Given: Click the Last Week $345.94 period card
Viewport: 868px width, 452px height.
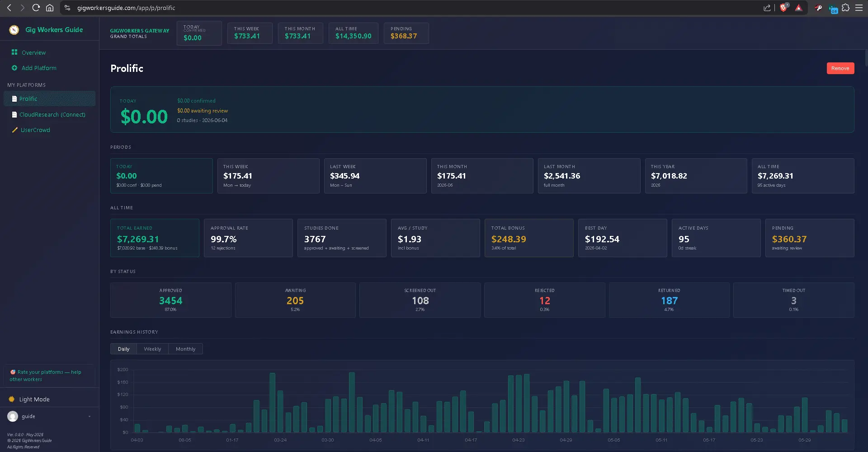Looking at the screenshot, I should tap(375, 176).
